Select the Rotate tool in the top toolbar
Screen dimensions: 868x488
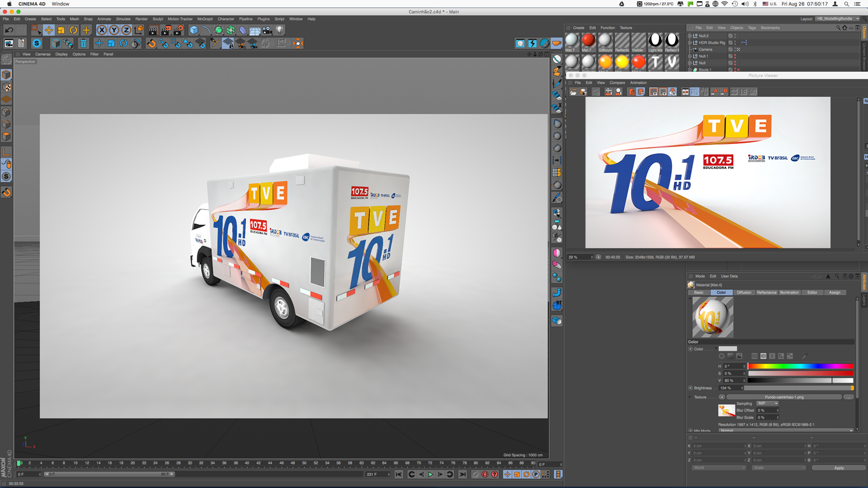73,30
